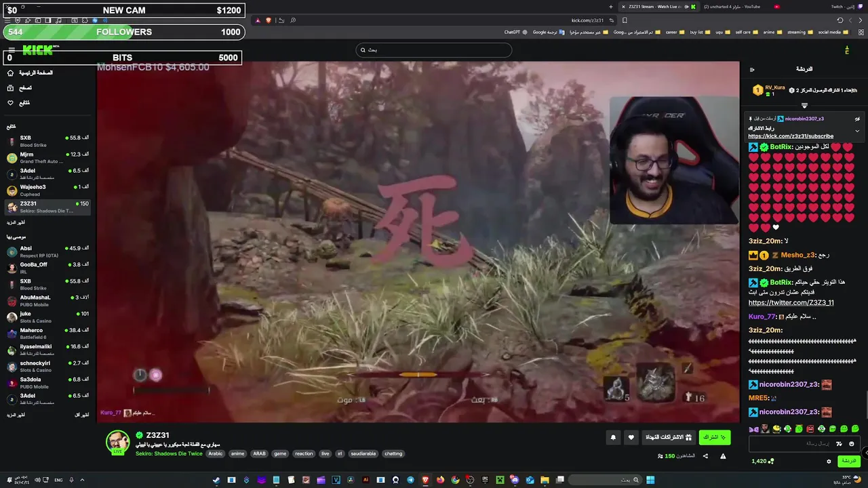Toggle notifications with the bell icon
This screenshot has height=488, width=868.
click(613, 437)
